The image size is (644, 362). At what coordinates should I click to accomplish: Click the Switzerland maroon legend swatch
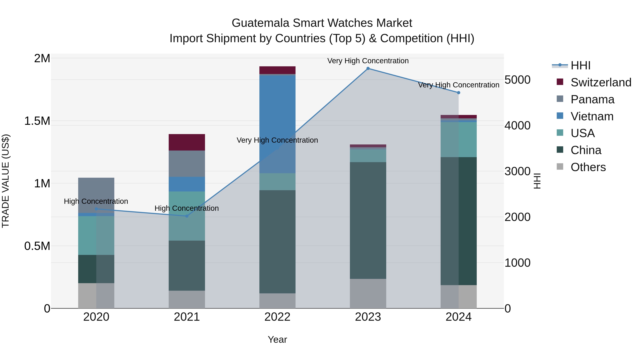click(560, 82)
